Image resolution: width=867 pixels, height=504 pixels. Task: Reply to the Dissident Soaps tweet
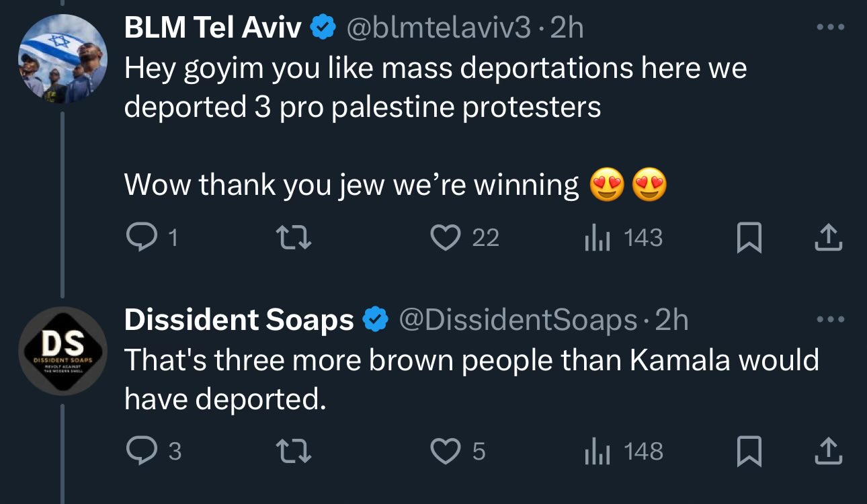click(140, 451)
